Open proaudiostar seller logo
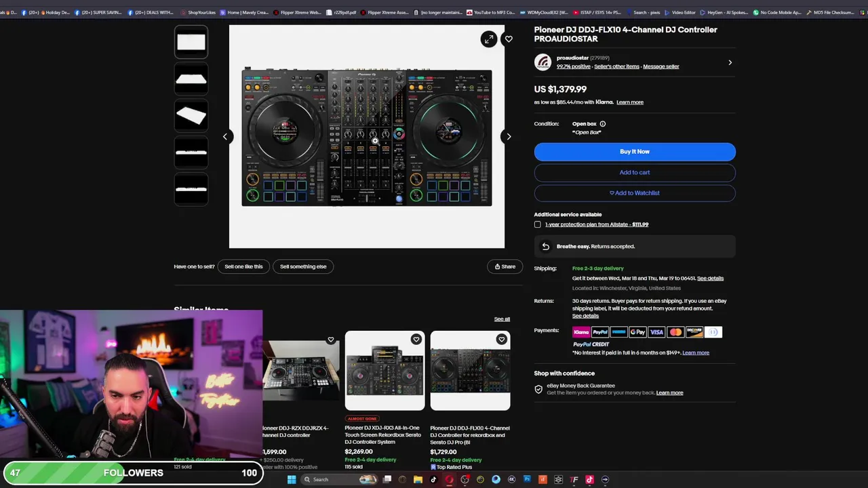This screenshot has height=488, width=868. click(x=542, y=62)
